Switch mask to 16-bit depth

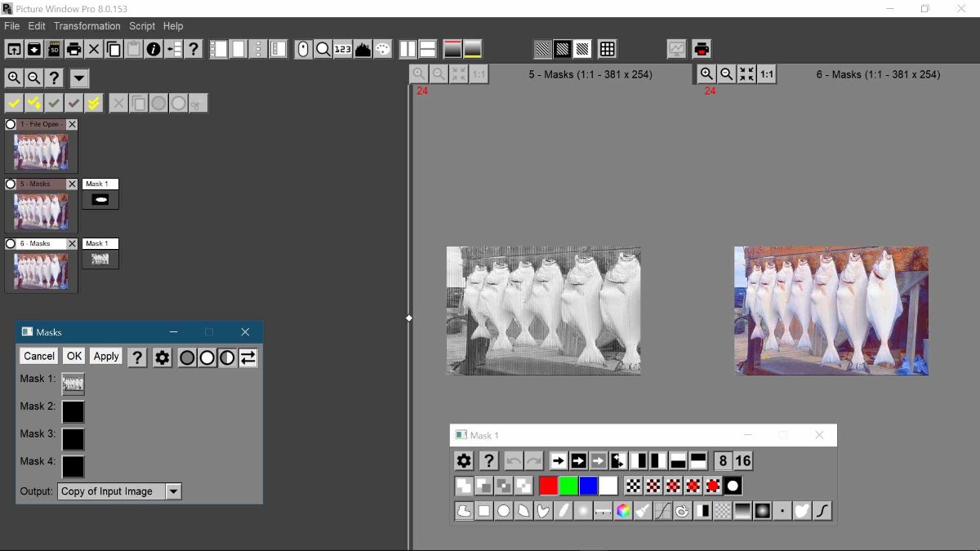(x=742, y=461)
